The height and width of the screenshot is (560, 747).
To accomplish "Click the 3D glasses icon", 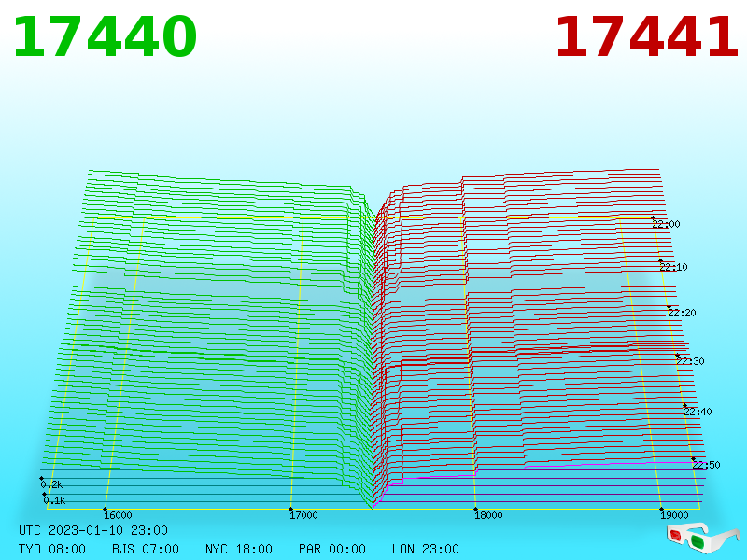I will [x=702, y=538].
